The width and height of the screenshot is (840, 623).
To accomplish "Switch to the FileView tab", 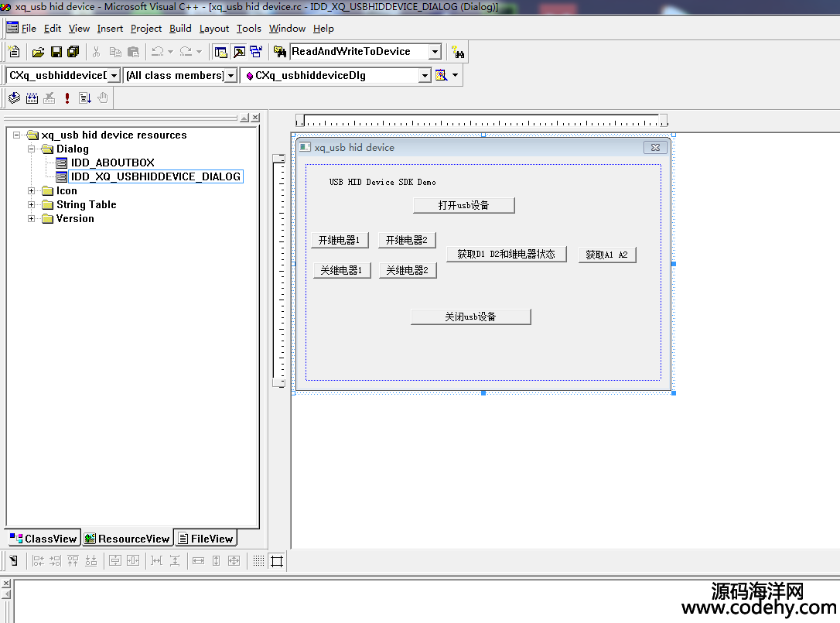I will (x=206, y=539).
